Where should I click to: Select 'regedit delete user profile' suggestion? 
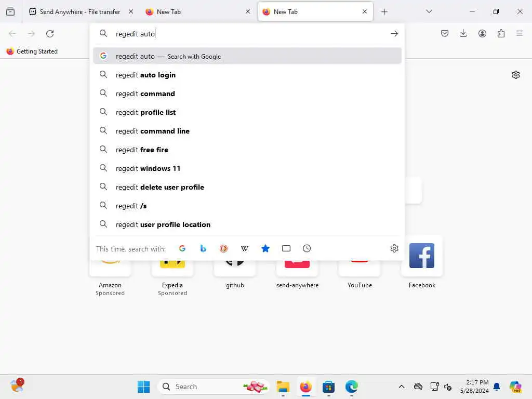(247, 187)
